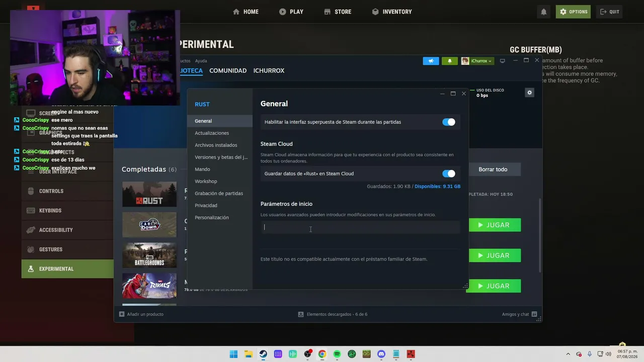644x362 pixels.
Task: Open Actualizaciones in Rust properties
Action: pos(220,133)
